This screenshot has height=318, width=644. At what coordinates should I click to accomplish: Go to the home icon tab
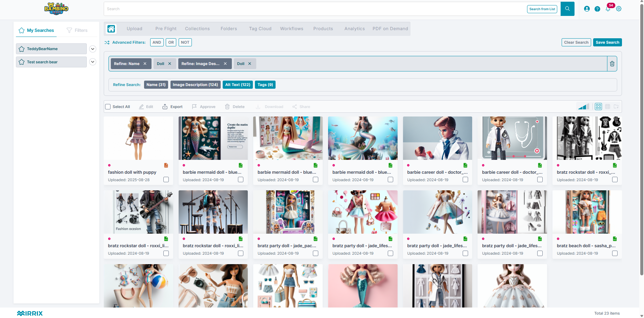111,29
